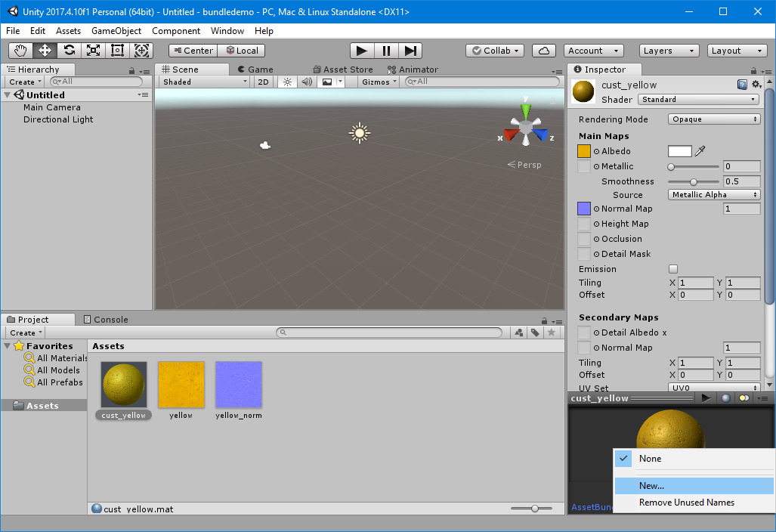Pause the game
This screenshot has width=776, height=532.
click(386, 51)
